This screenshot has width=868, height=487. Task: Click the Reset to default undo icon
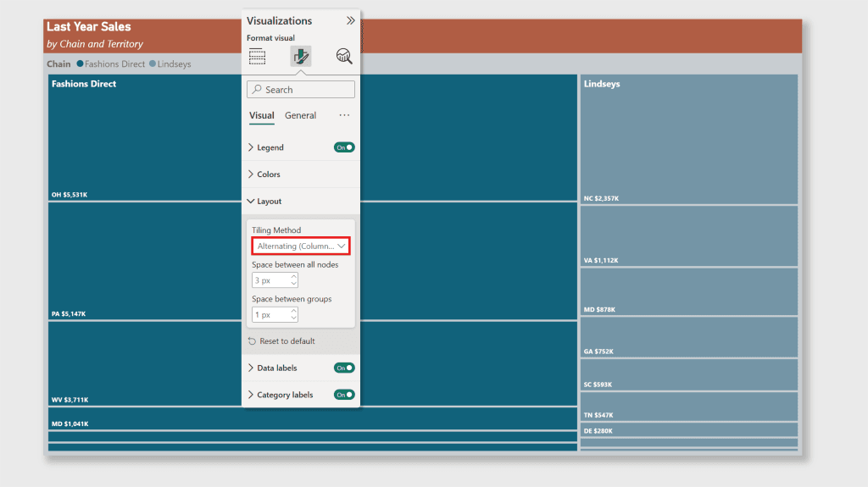(x=252, y=341)
